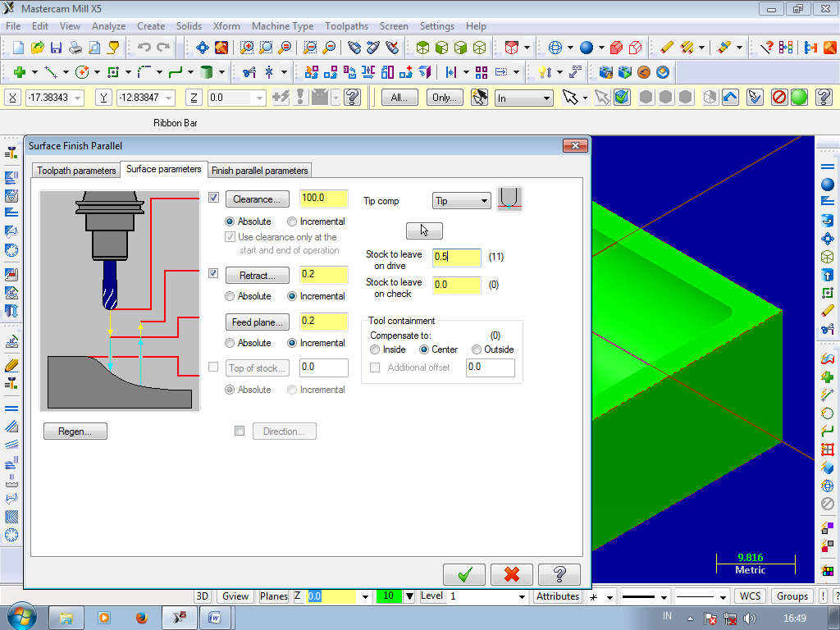This screenshot has height=630, width=840.
Task: Click the red no-entry circle icon
Action: click(779, 97)
